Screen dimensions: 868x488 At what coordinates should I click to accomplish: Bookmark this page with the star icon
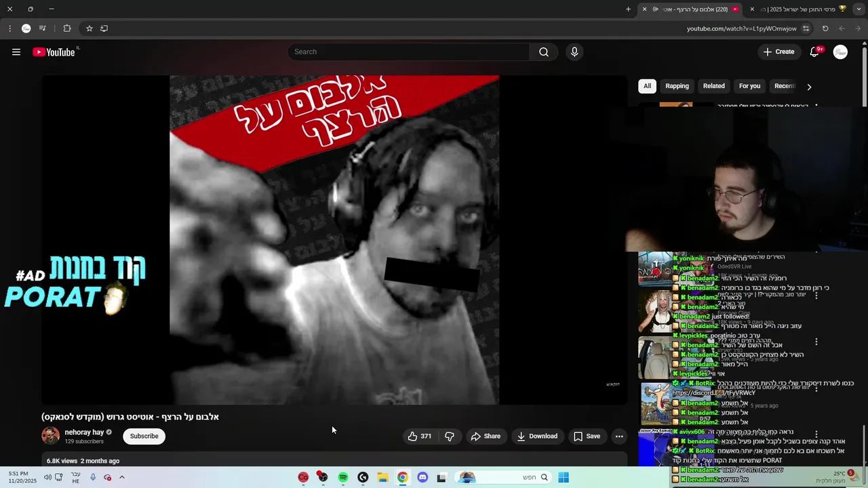89,28
